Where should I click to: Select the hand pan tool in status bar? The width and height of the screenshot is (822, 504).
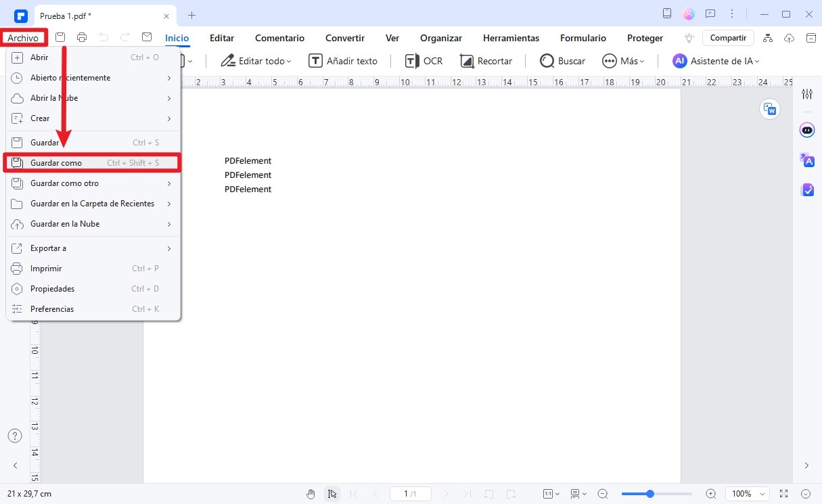pyautogui.click(x=311, y=494)
